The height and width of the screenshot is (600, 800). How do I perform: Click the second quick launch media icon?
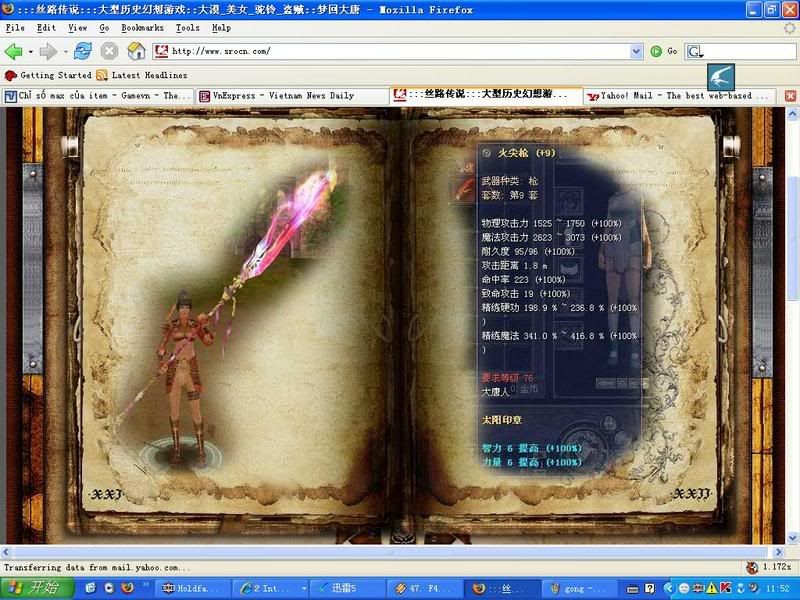109,588
